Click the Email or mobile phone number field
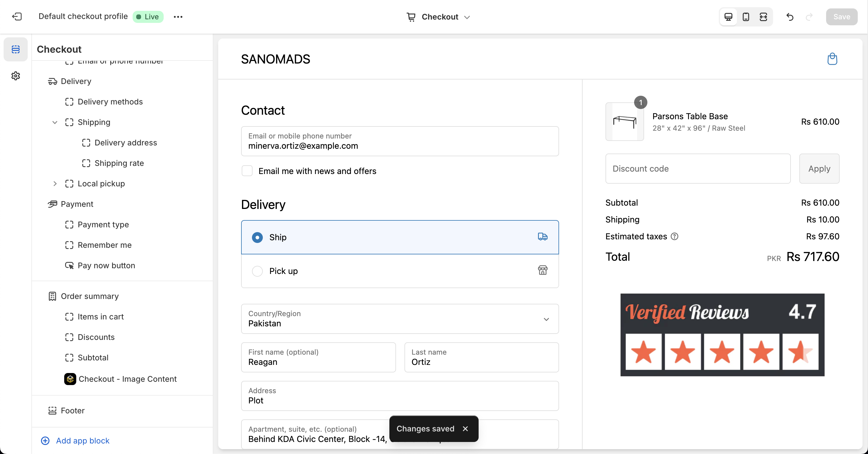Image resolution: width=868 pixels, height=454 pixels. pyautogui.click(x=400, y=141)
